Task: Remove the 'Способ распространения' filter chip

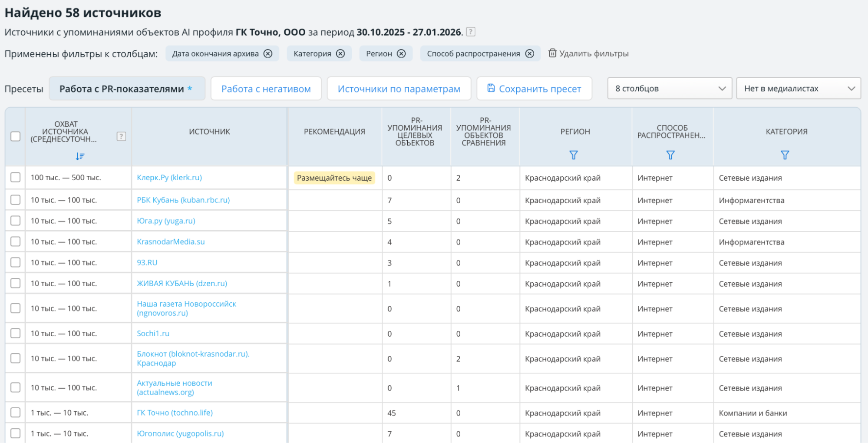Action: pyautogui.click(x=529, y=53)
